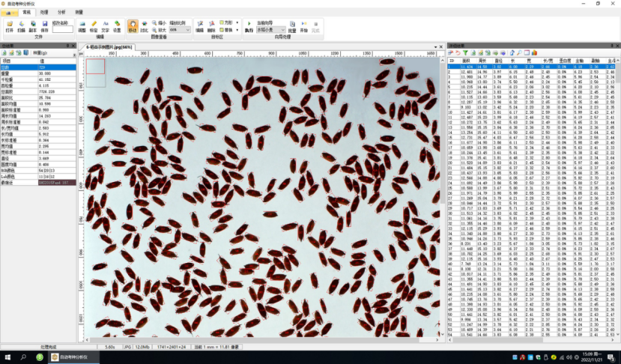Click the 扫描 (Scan) icon
The width and height of the screenshot is (621, 364).
21,26
